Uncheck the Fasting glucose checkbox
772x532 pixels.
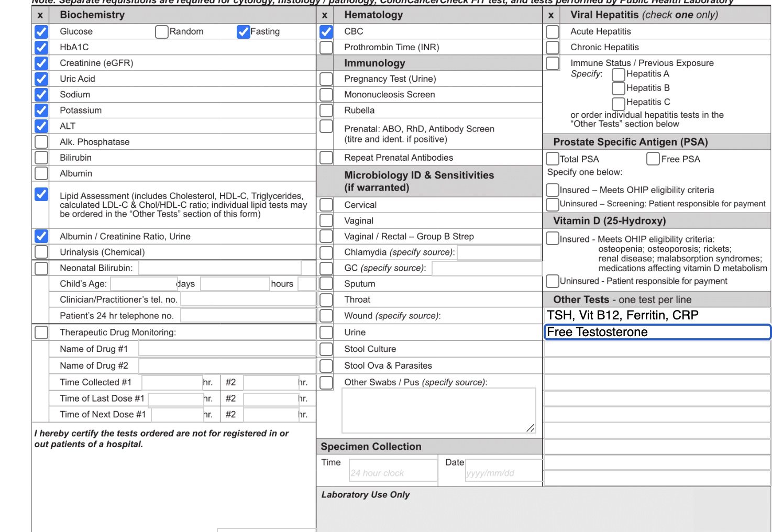click(x=243, y=32)
